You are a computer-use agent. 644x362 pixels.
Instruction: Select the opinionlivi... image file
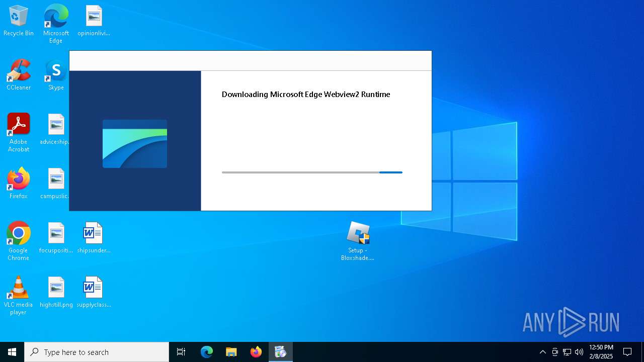tap(94, 21)
